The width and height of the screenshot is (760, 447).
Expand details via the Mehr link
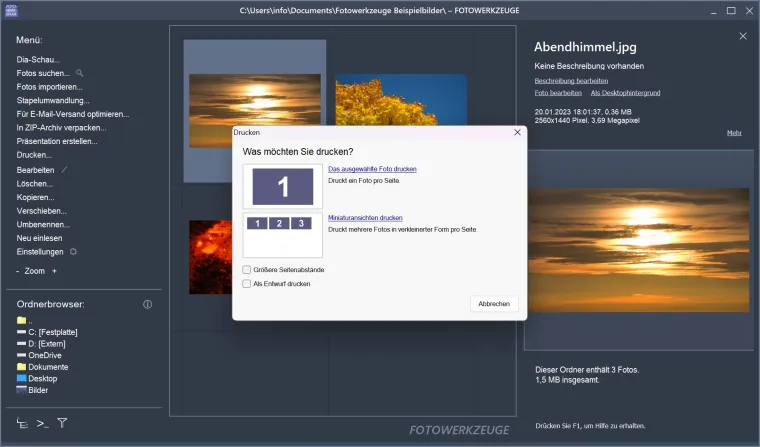click(733, 132)
